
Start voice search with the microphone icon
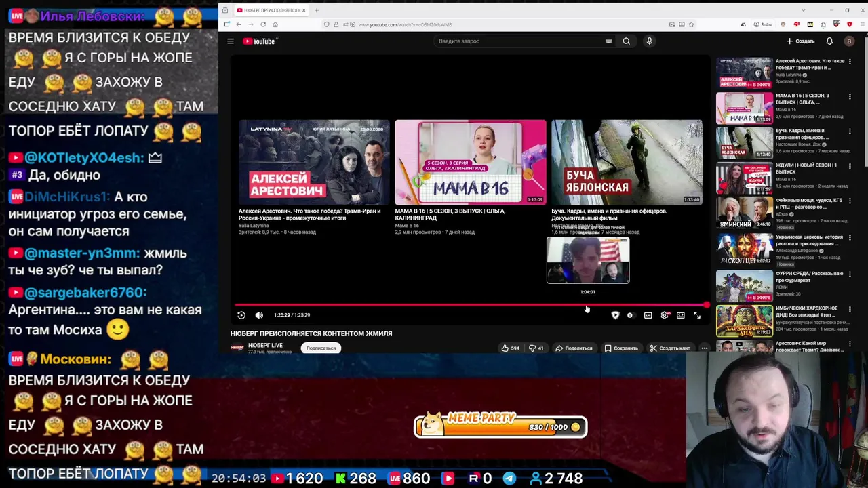coord(649,41)
